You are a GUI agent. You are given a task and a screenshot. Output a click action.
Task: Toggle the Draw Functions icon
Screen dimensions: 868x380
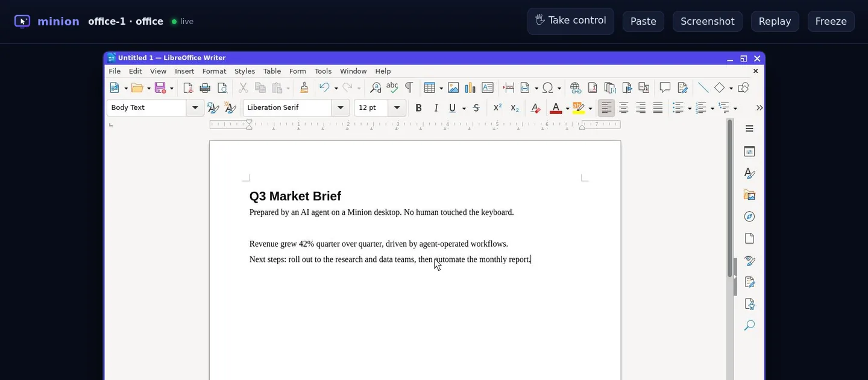pyautogui.click(x=743, y=88)
